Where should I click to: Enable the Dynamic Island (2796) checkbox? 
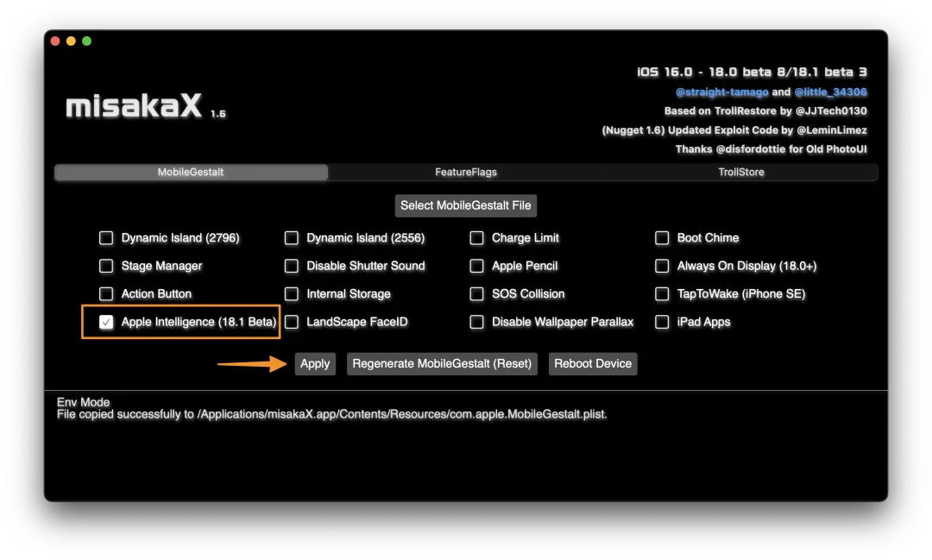[106, 238]
